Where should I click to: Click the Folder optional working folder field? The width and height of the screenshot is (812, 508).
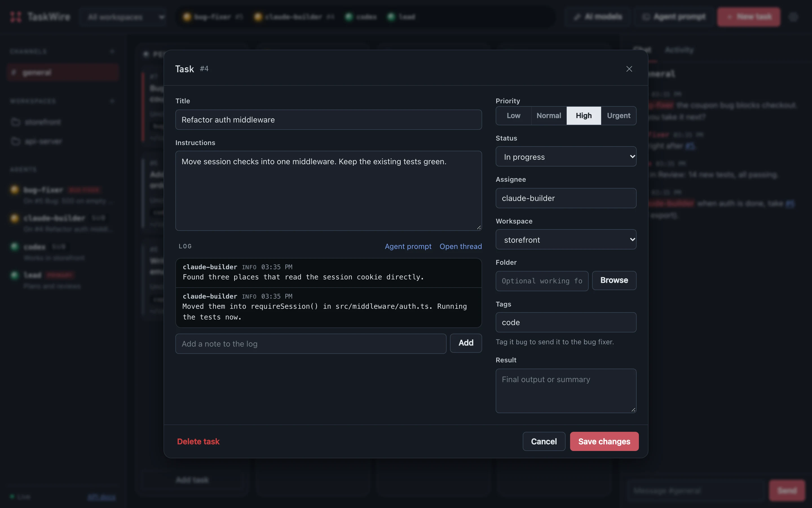[542, 281]
